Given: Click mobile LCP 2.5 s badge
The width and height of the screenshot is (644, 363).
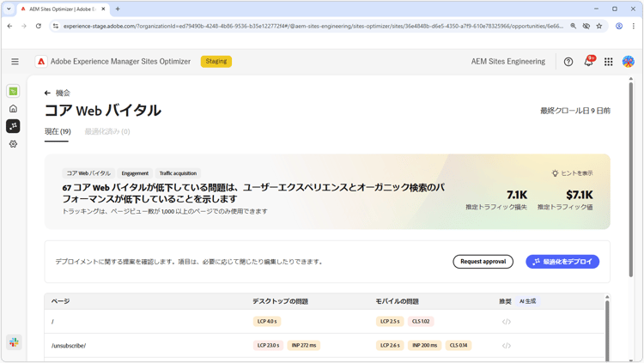Looking at the screenshot, I should point(390,322).
